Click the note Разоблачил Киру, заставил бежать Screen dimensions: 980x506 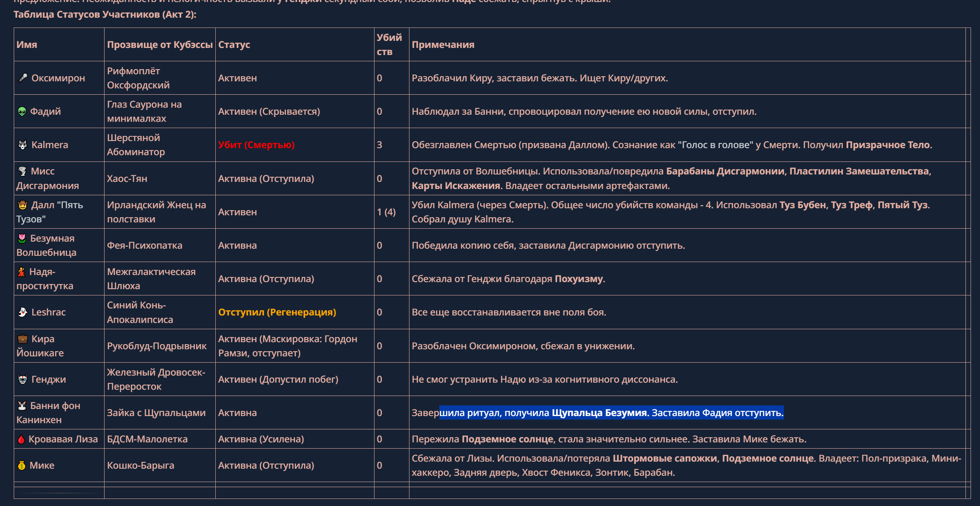494,78
